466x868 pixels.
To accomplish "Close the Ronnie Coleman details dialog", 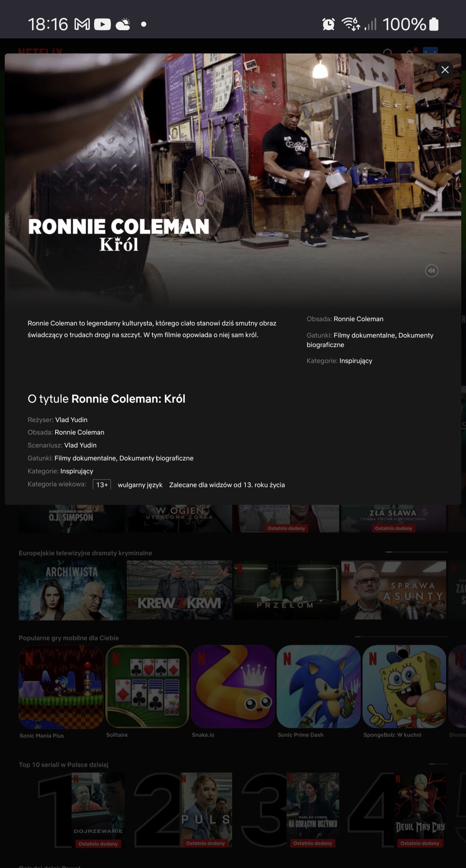I will [x=445, y=70].
